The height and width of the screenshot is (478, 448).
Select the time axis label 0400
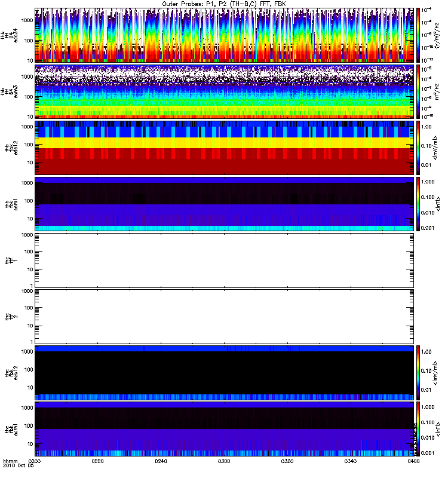pyautogui.click(x=413, y=461)
